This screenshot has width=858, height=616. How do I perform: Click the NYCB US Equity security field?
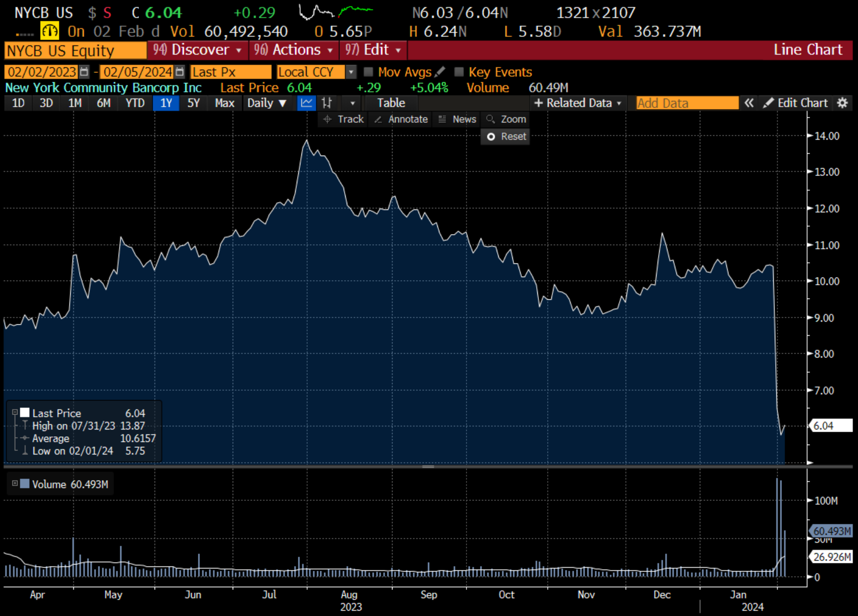75,51
